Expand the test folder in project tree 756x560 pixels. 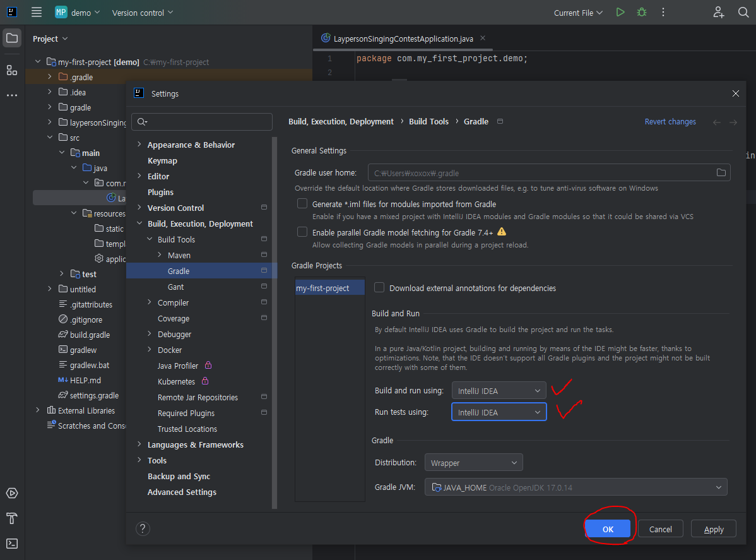click(x=62, y=273)
